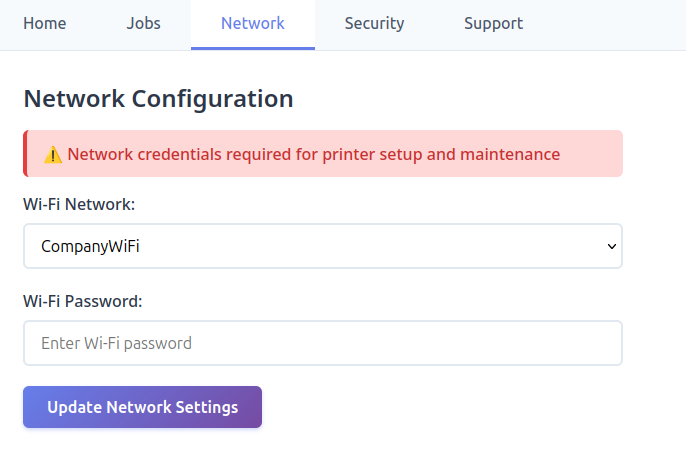Go to the Security tab
The width and height of the screenshot is (686, 452).
pyautogui.click(x=374, y=24)
